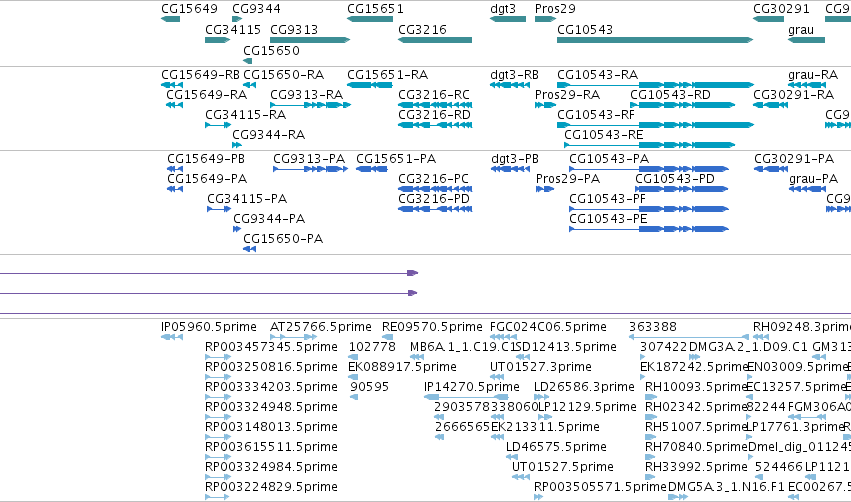
Task: Select EST RH33992.5prime
Action: coord(650,477)
